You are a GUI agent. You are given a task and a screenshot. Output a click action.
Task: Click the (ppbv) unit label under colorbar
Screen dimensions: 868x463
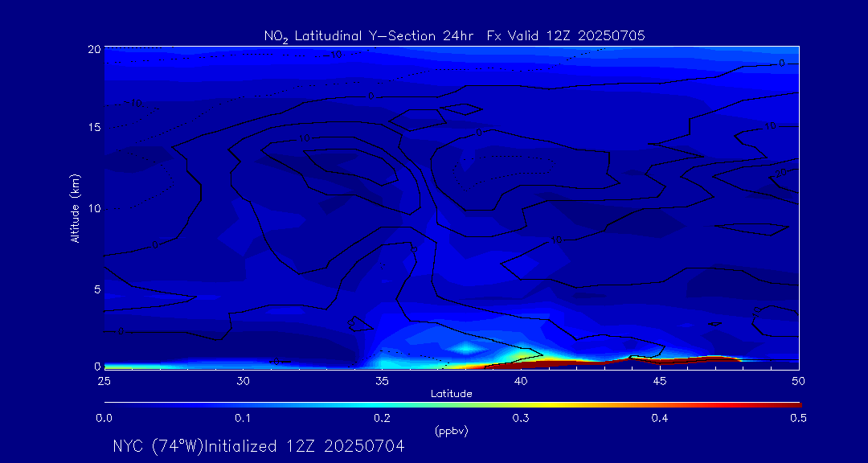(451, 431)
